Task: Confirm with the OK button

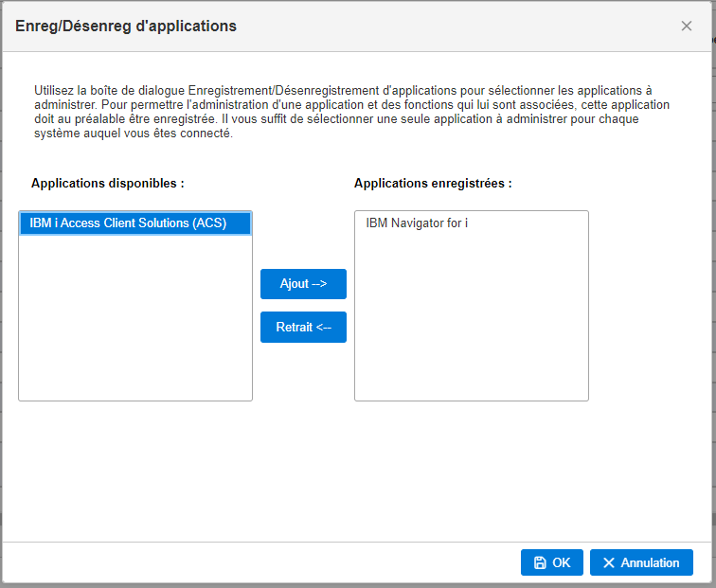Action: click(x=551, y=562)
